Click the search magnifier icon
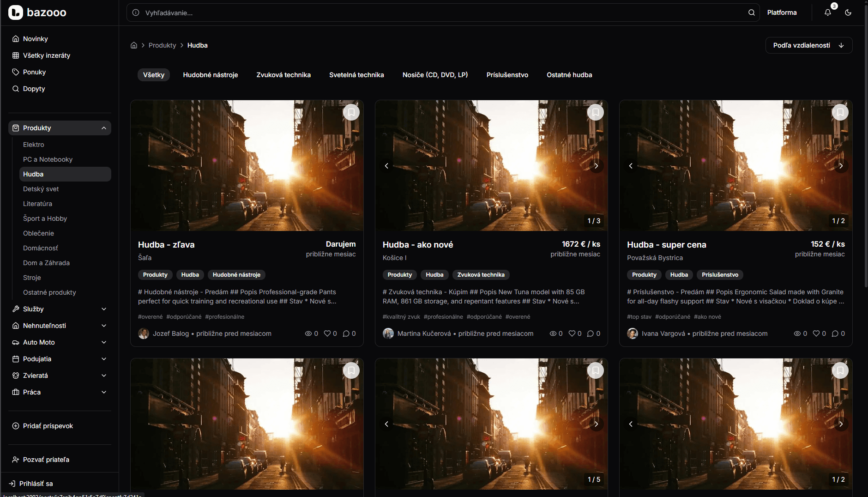This screenshot has width=868, height=497. 752,12
